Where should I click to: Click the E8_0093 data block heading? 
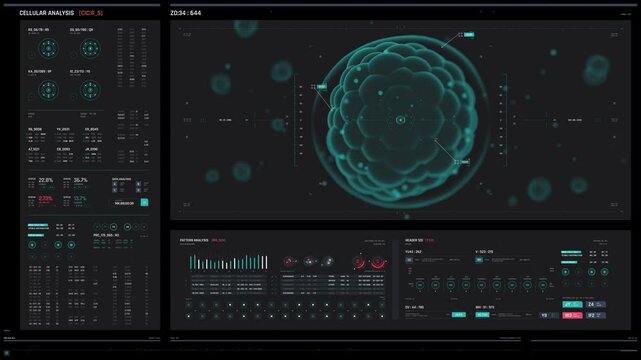coord(63,150)
